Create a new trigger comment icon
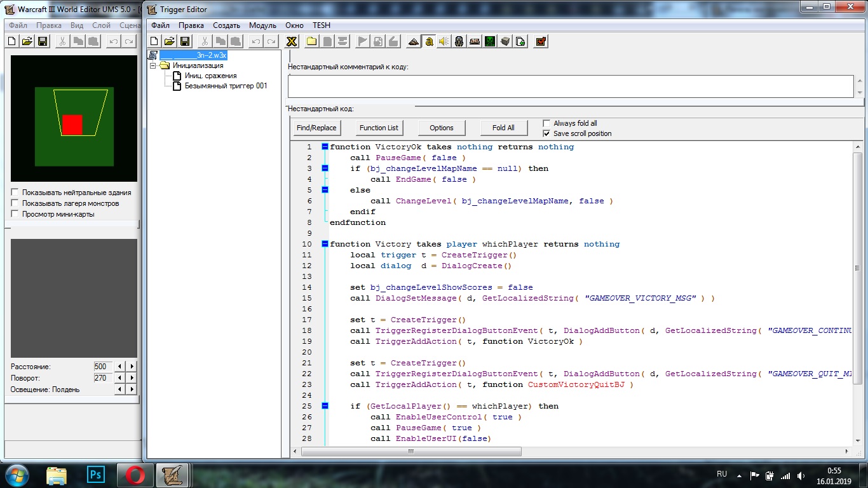The height and width of the screenshot is (488, 868). tap(342, 41)
